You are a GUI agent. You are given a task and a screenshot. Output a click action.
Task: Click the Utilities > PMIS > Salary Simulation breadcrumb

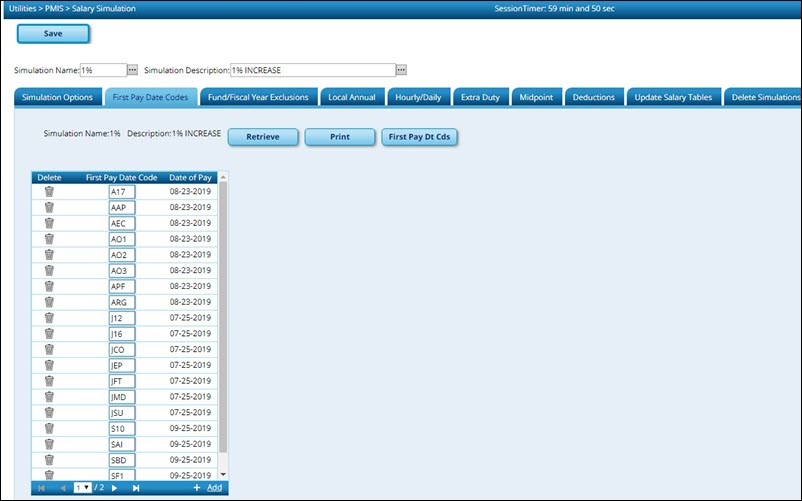[x=72, y=9]
